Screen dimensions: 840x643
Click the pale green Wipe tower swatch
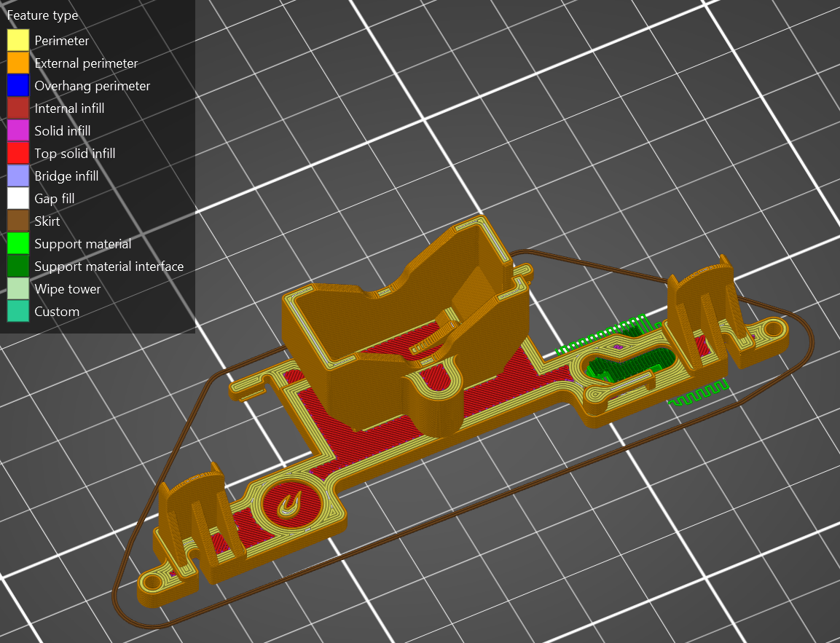click(x=17, y=288)
